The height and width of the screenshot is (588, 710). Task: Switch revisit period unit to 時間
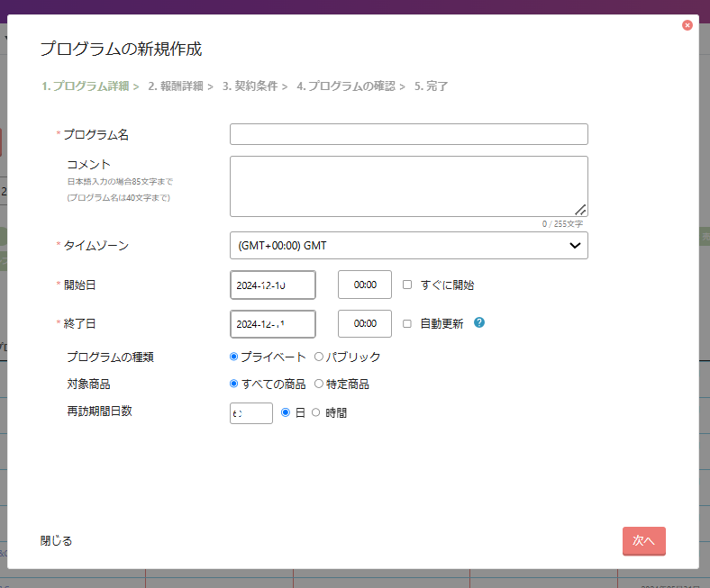[315, 412]
